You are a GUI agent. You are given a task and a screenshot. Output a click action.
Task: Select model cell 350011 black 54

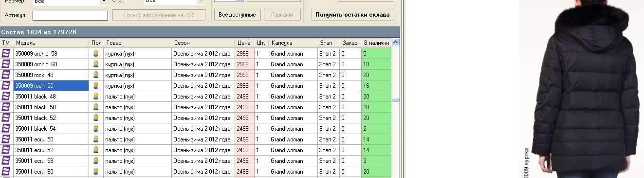click(51, 128)
